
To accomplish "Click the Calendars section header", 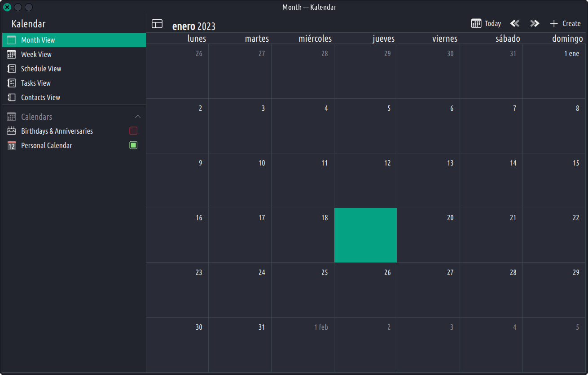I will click(x=37, y=117).
